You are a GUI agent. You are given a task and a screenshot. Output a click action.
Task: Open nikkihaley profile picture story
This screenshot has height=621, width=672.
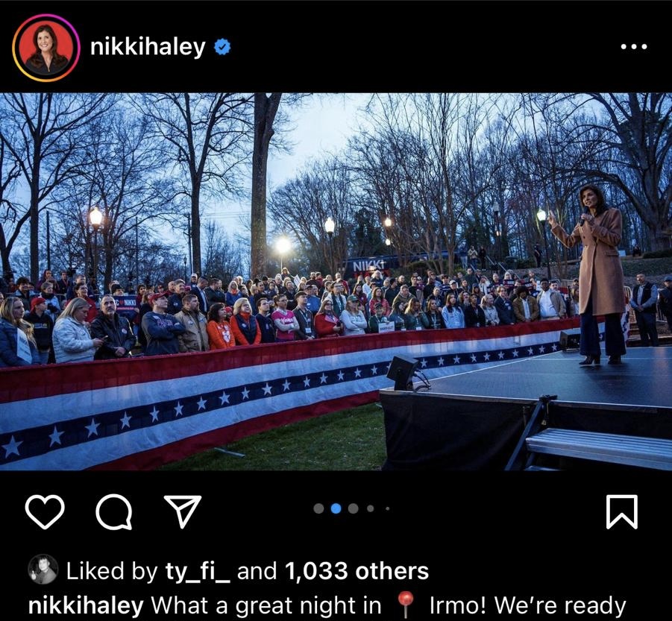point(46,48)
